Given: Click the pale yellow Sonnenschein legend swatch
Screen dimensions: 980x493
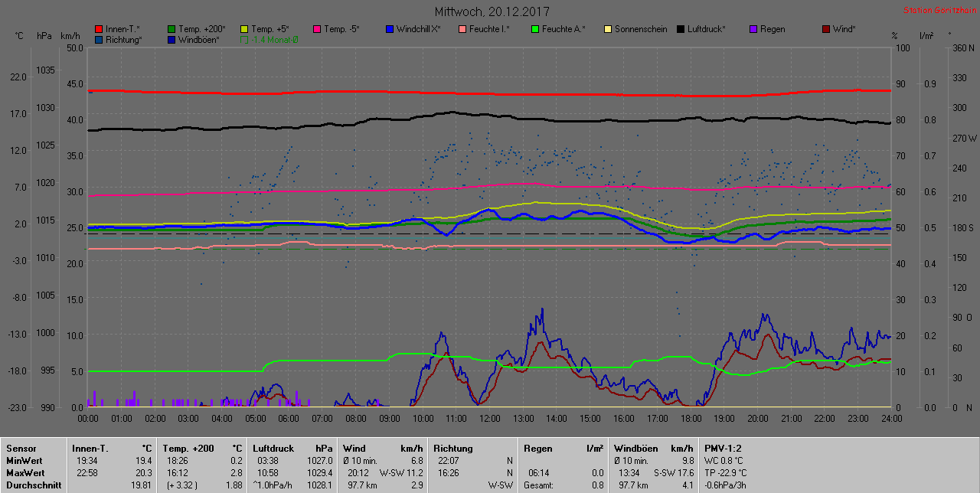Looking at the screenshot, I should (x=608, y=29).
